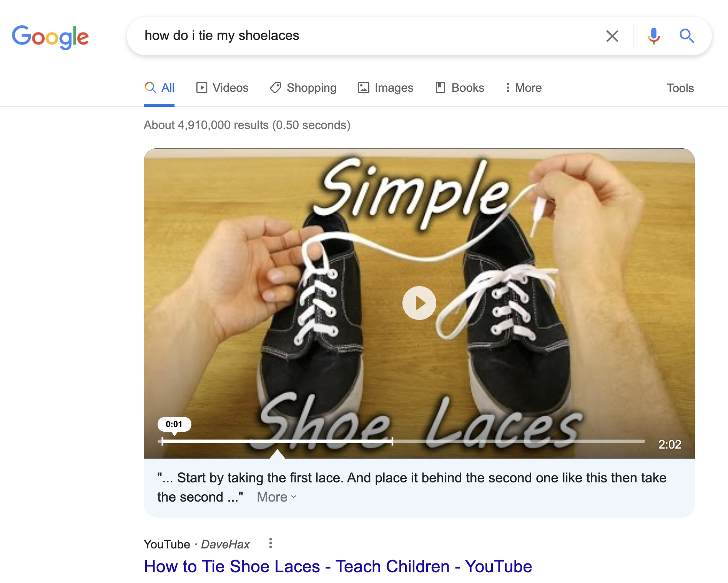Clear the search box with the X icon
This screenshot has width=728, height=583.
[612, 36]
